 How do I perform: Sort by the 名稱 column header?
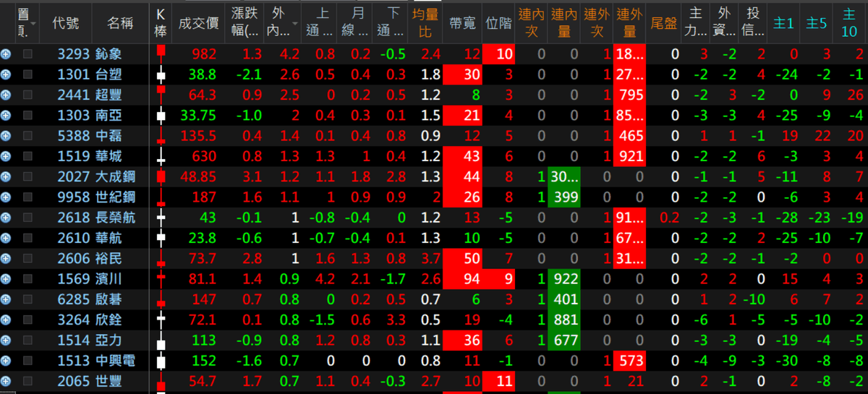(120, 22)
